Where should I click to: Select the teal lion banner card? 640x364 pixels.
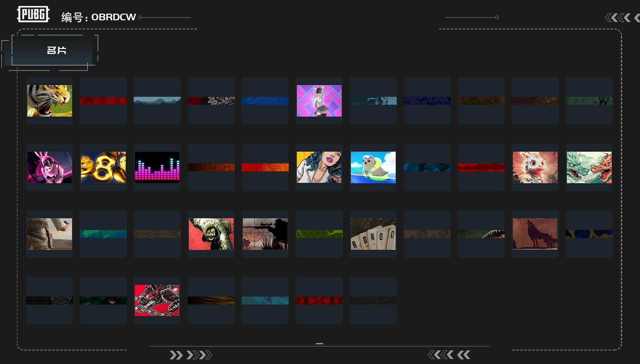373,101
